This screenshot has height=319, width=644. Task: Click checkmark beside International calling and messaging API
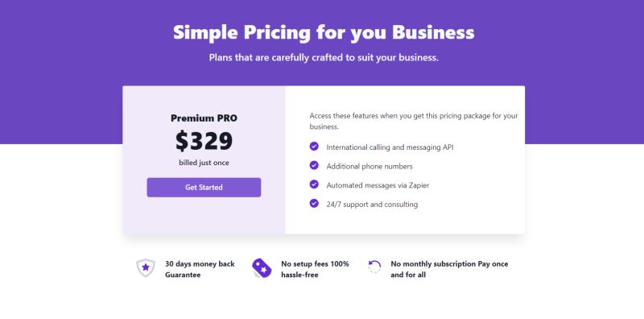point(314,147)
